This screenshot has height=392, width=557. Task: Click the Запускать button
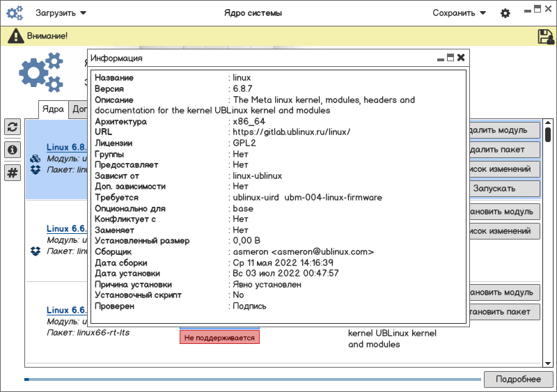(x=505, y=189)
